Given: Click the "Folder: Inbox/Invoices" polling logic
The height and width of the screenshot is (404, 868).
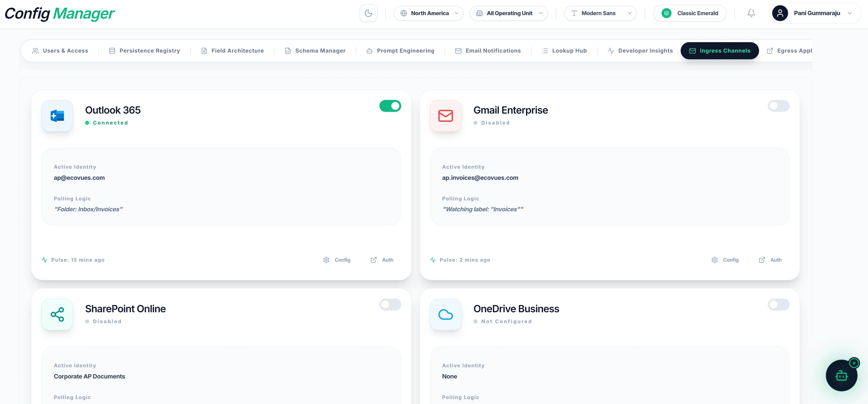Looking at the screenshot, I should click(88, 209).
